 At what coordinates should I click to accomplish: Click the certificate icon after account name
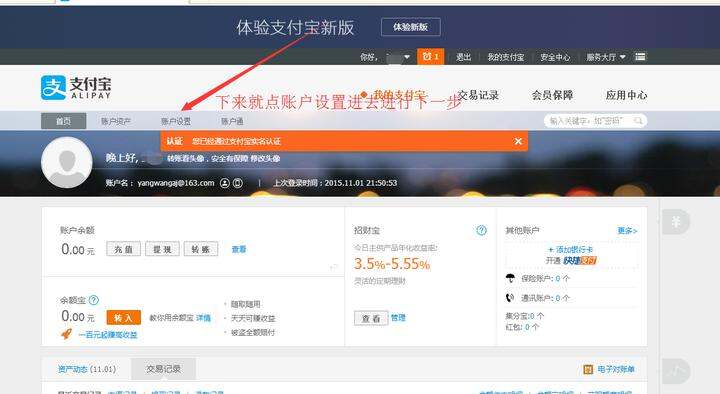click(237, 183)
